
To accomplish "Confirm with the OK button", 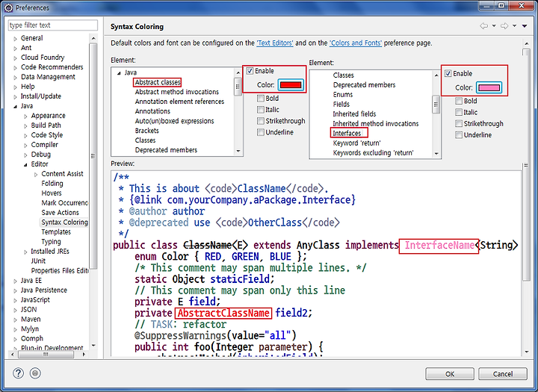I will [450, 374].
